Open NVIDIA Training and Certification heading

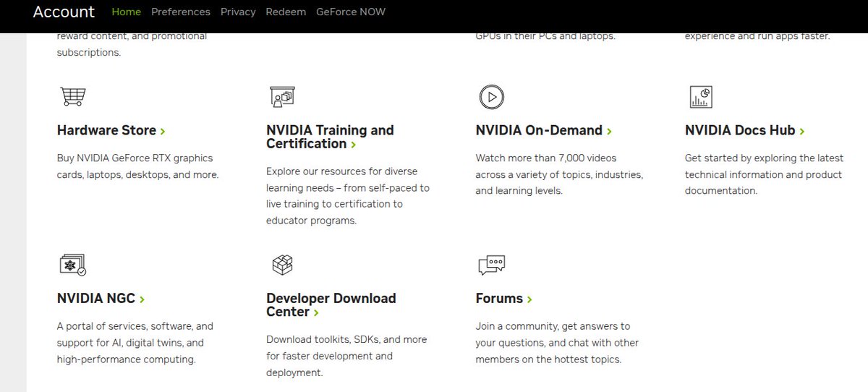pyautogui.click(x=330, y=137)
